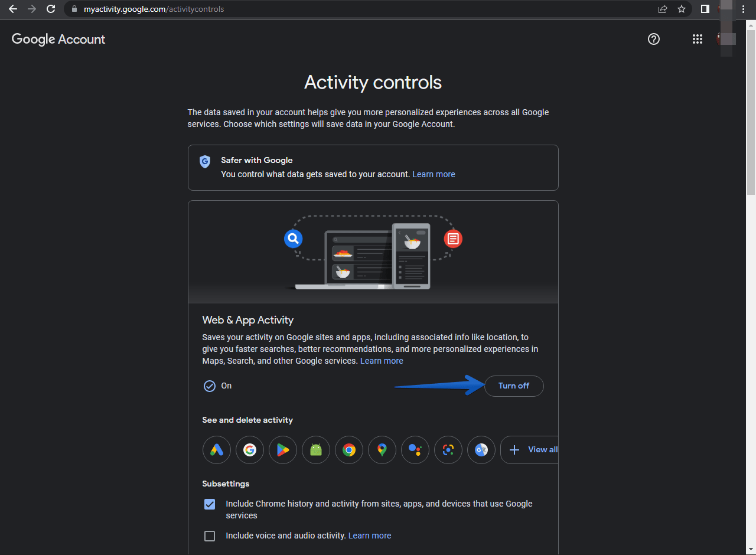Open Chrome three-dot menu
The image size is (756, 555).
point(743,9)
